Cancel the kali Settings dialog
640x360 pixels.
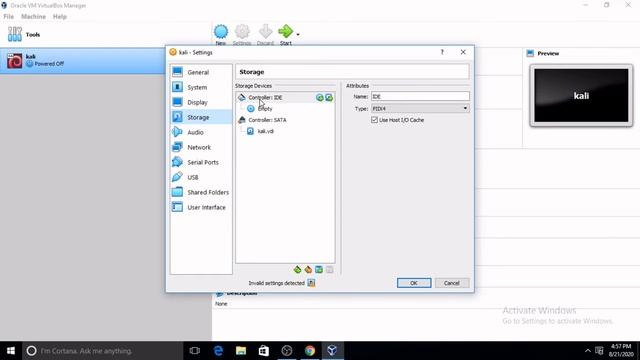pos(452,283)
